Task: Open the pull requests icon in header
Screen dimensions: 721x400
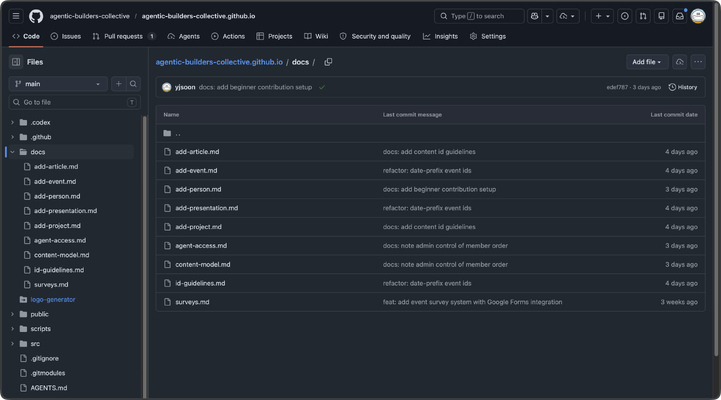Action: 643,16
